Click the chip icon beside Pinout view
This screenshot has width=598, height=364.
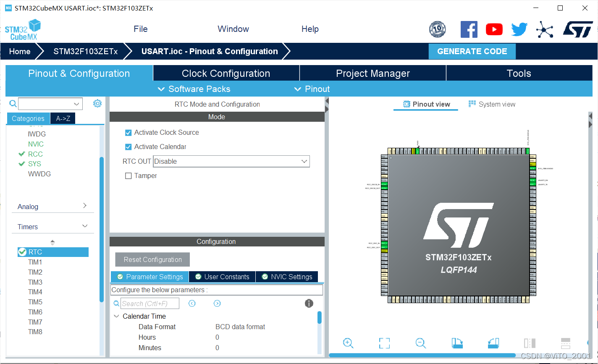click(407, 104)
